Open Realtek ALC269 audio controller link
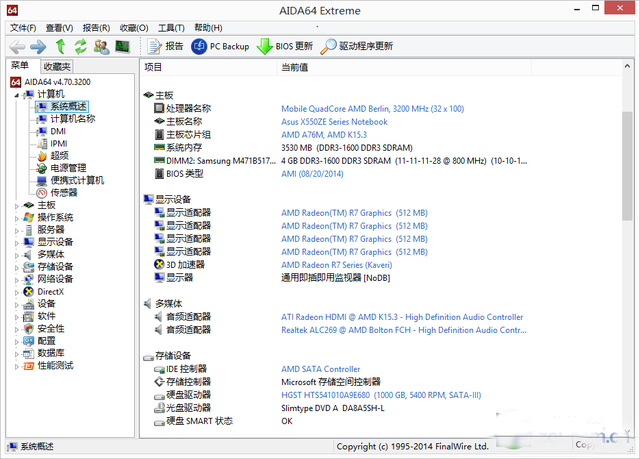This screenshot has height=459, width=640. [404, 330]
